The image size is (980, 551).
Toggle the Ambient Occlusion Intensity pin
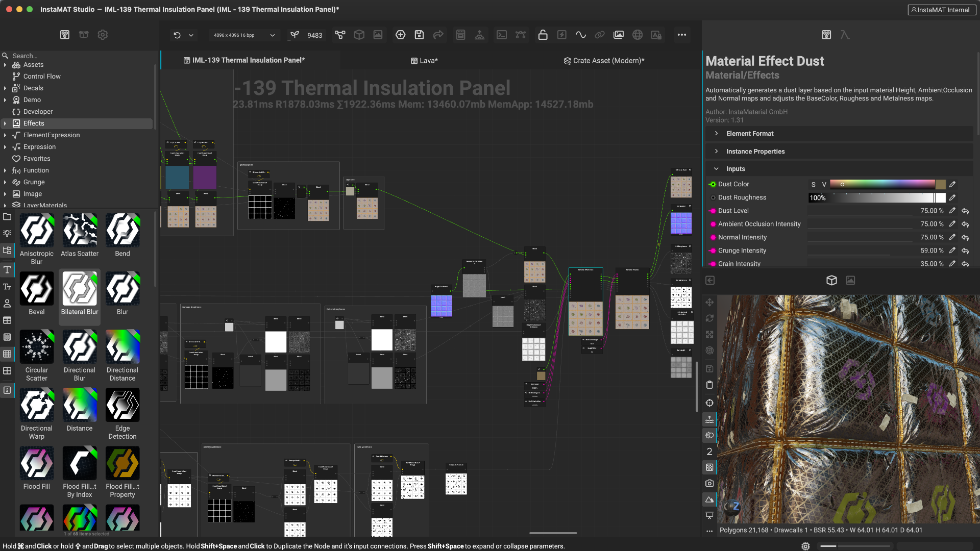[x=713, y=224]
